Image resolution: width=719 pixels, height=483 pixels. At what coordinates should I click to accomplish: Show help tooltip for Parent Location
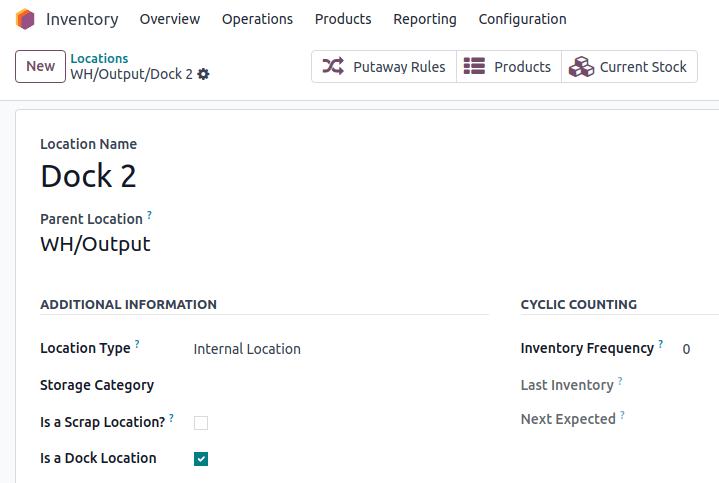click(150, 215)
